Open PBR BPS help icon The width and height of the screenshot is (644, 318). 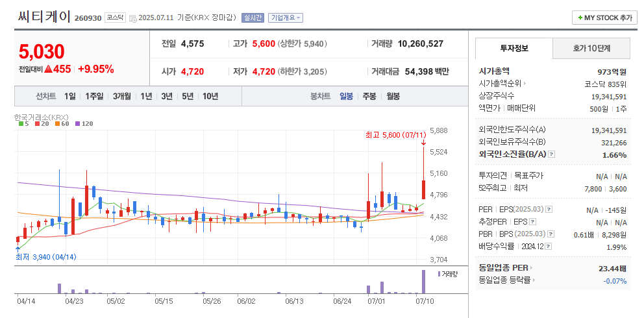coord(551,234)
